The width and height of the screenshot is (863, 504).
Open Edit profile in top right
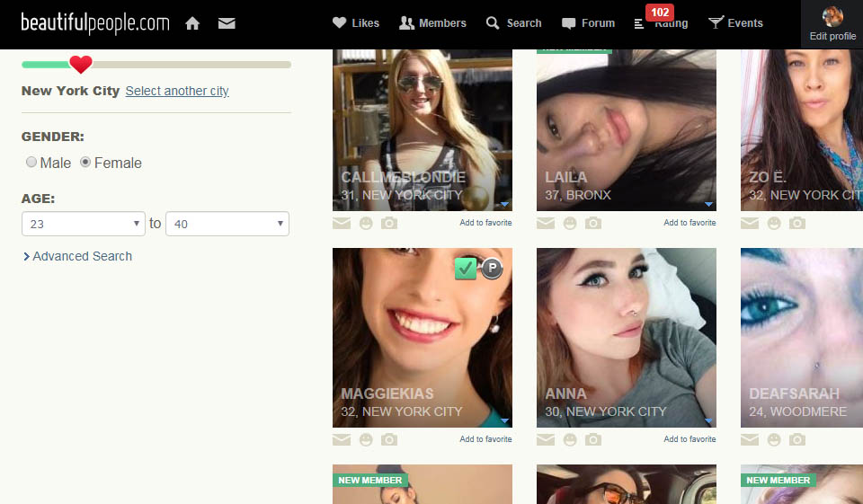(832, 24)
